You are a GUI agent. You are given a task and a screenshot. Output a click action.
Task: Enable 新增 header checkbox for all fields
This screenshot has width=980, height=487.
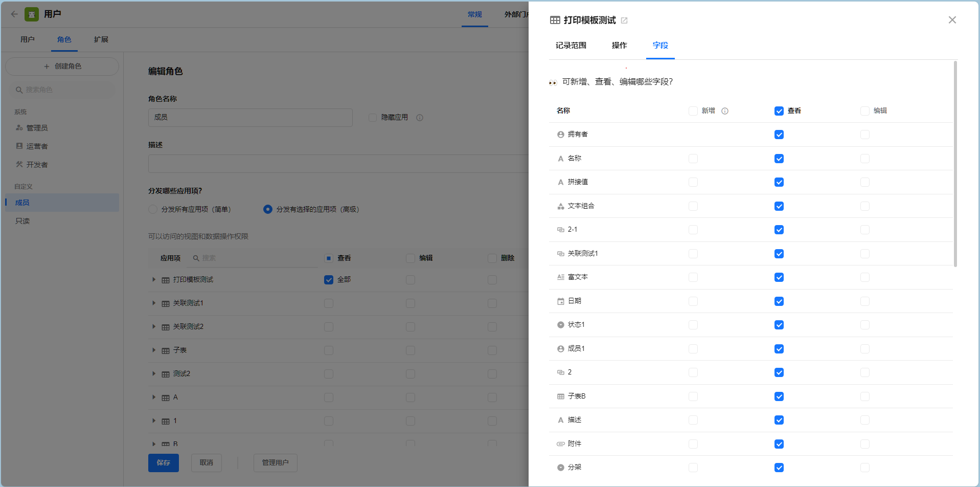coord(693,111)
